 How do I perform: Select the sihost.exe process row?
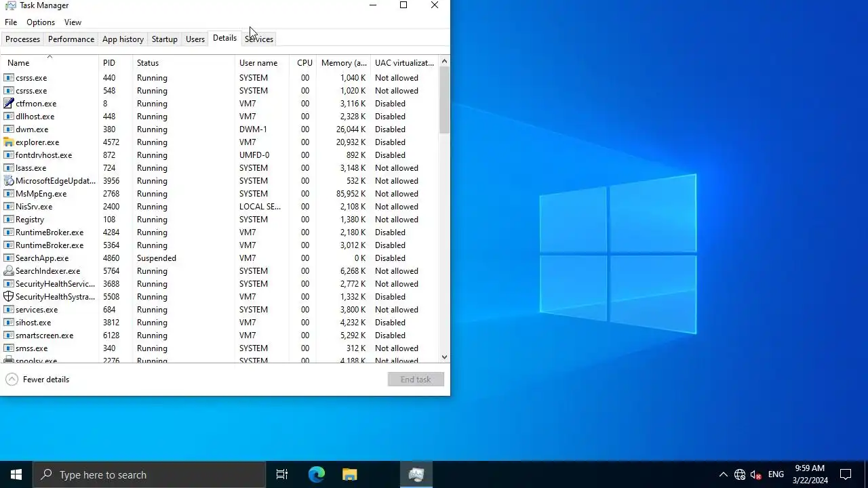[220, 323]
